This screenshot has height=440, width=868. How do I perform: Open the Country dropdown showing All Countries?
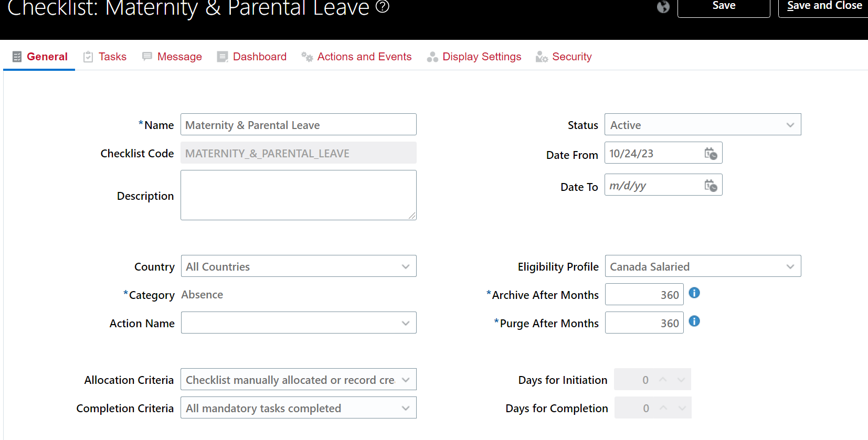[405, 266]
